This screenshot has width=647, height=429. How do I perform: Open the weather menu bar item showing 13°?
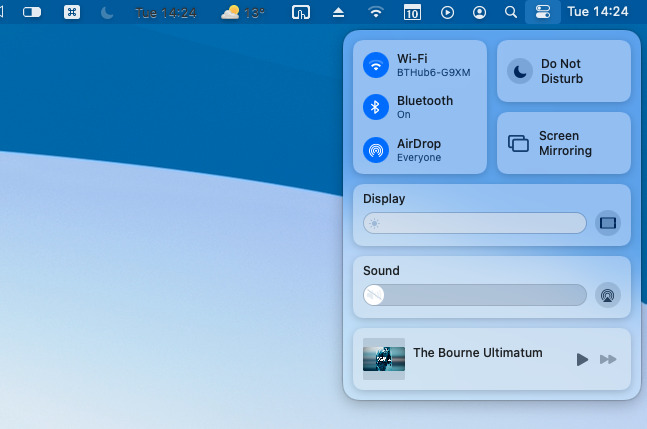243,13
